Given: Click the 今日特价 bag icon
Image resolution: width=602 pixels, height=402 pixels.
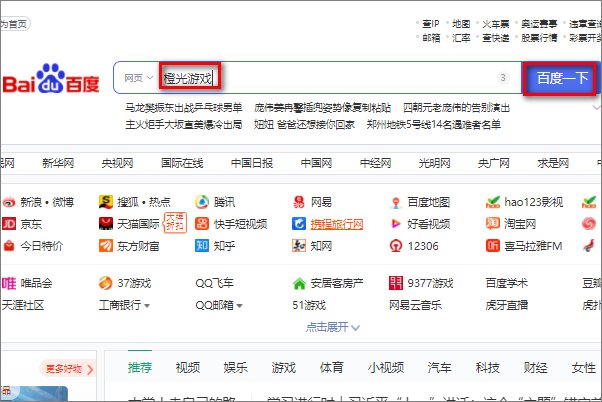Looking at the screenshot, I should point(9,246).
